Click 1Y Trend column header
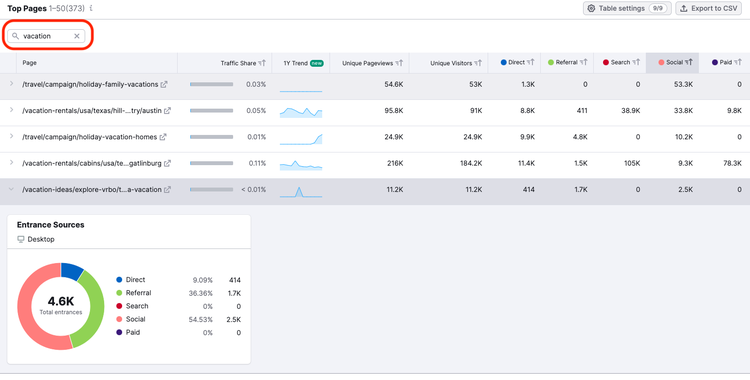Image resolution: width=750 pixels, height=380 pixels. pos(296,63)
